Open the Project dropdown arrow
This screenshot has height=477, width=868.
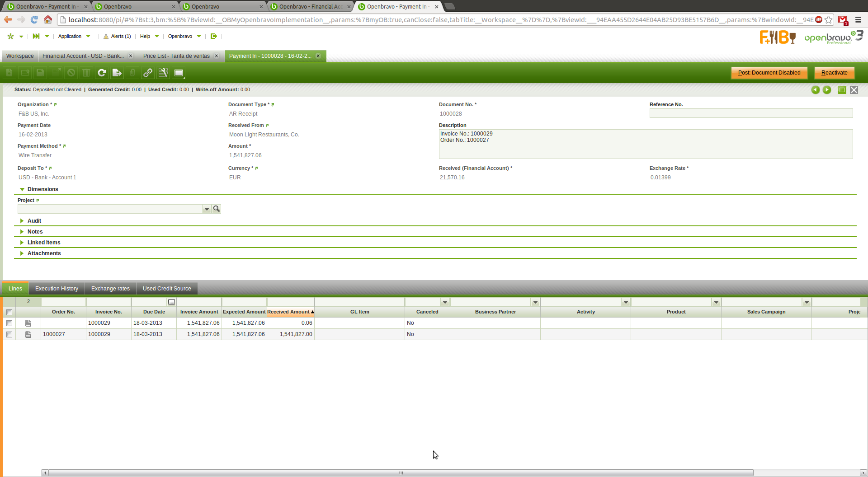[x=207, y=209]
